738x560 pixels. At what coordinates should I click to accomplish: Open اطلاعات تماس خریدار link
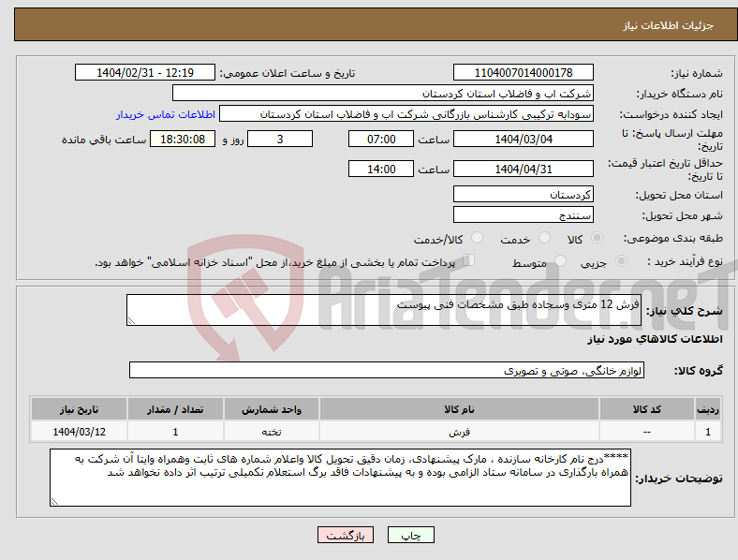coord(166,114)
